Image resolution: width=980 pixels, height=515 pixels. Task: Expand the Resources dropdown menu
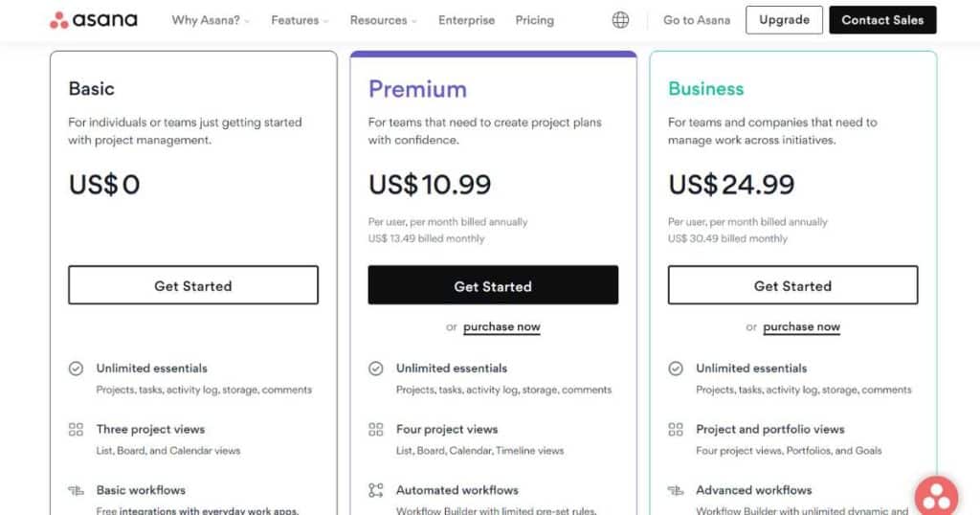click(x=383, y=20)
